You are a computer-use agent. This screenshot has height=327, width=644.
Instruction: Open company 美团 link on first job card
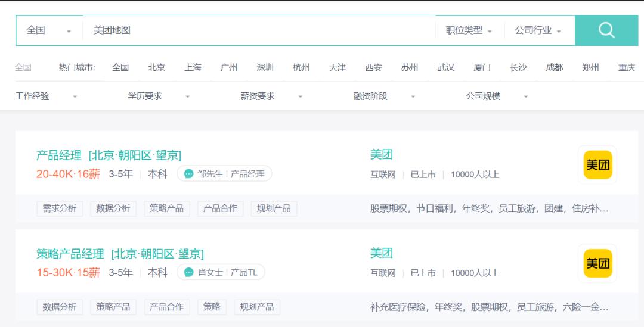click(382, 155)
